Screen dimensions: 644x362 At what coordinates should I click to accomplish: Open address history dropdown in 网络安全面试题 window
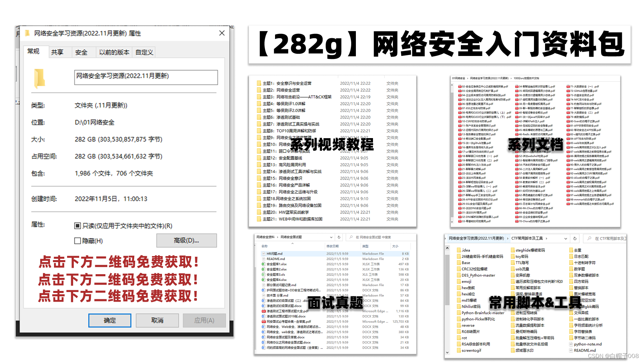pos(331,237)
